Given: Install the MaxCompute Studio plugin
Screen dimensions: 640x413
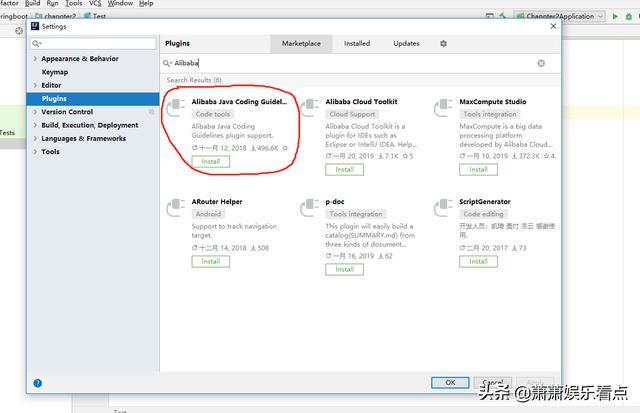Looking at the screenshot, I should (478, 169).
